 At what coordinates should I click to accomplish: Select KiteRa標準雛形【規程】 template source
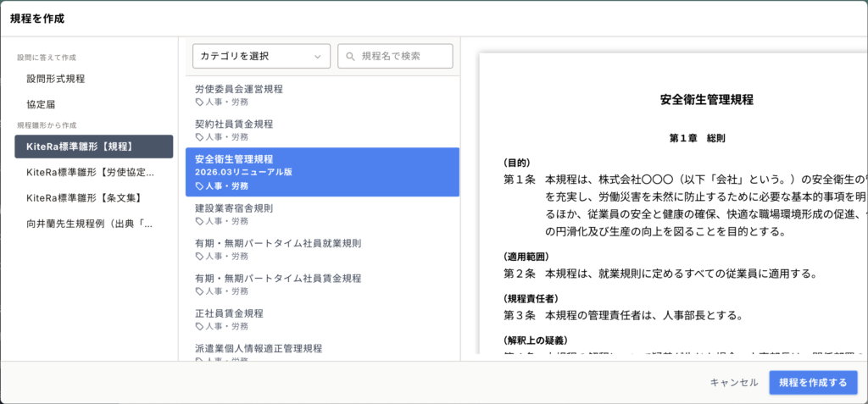tap(93, 147)
